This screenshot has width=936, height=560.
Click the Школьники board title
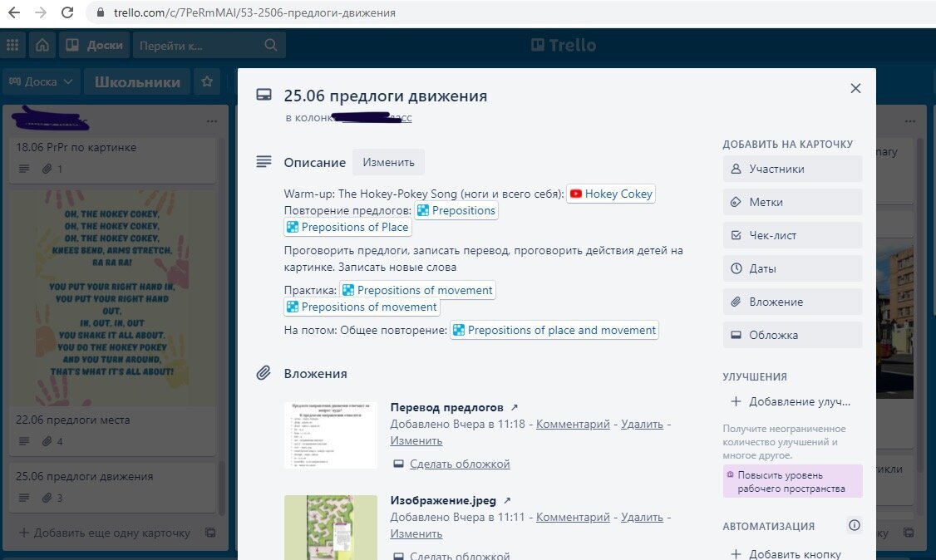(x=137, y=81)
